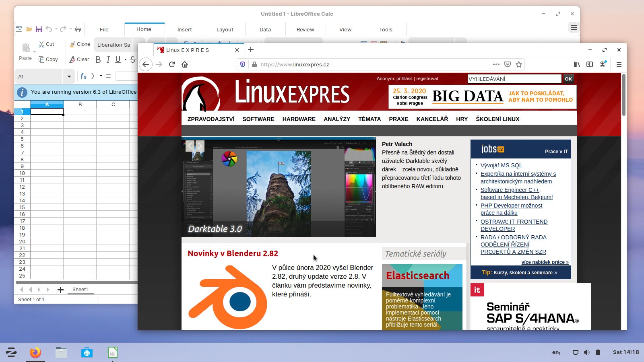Click the Save icon in Calc
The width and height of the screenshot is (644, 362).
[x=39, y=29]
